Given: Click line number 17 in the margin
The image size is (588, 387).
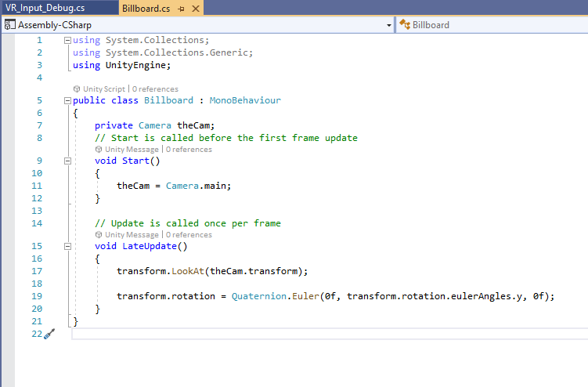Looking at the screenshot, I should click(37, 271).
